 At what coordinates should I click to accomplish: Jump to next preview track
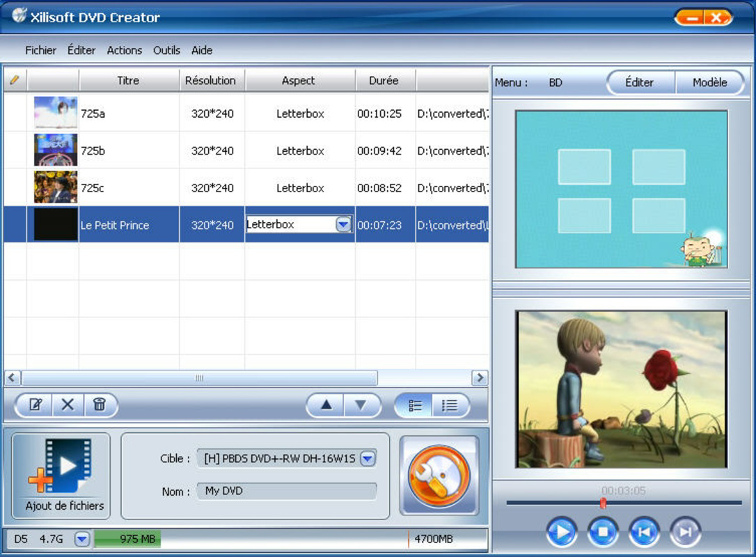click(685, 532)
